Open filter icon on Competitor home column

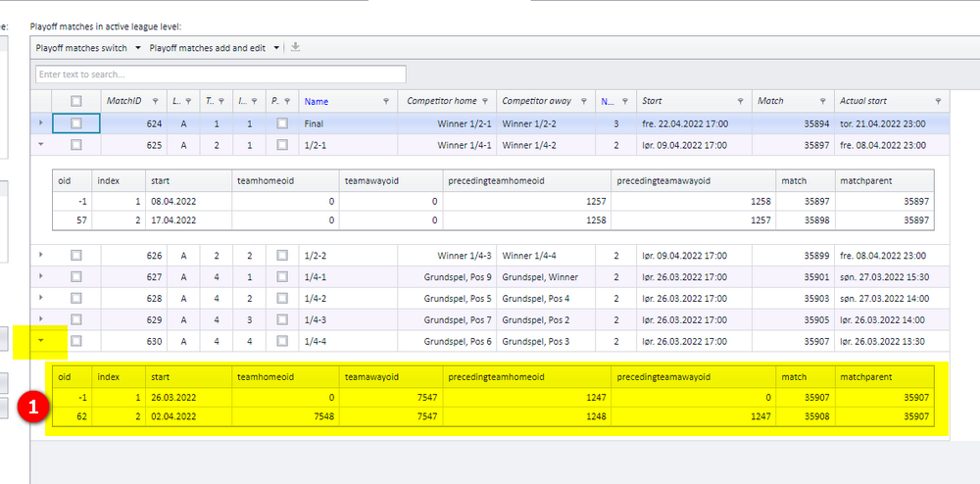pyautogui.click(x=485, y=101)
